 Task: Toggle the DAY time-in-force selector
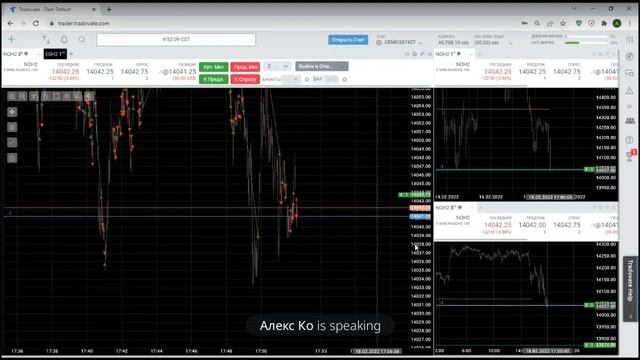[325, 79]
